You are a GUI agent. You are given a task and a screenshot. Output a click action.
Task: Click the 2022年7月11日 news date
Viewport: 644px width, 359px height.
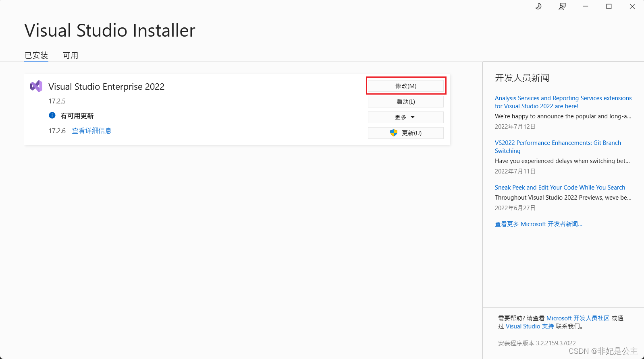515,171
